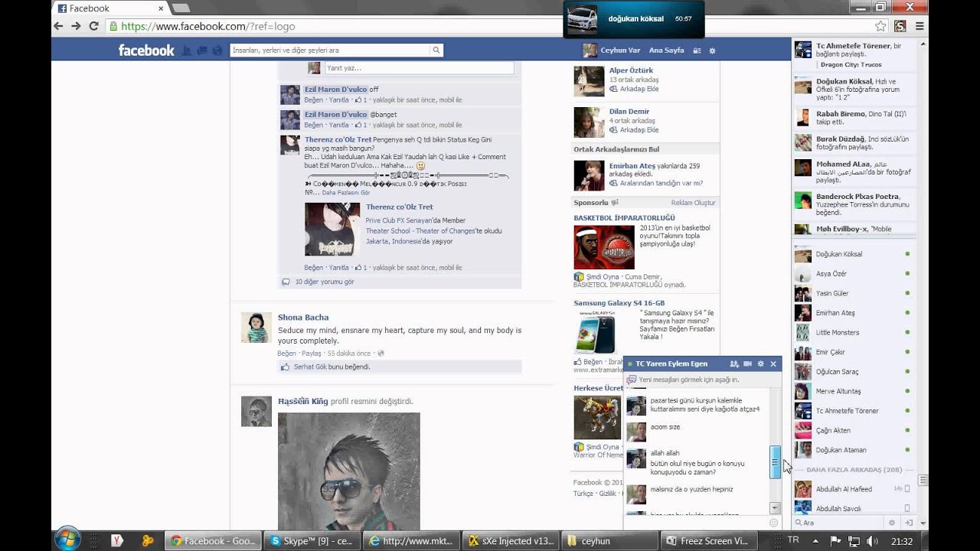Click the browser address bar
Viewport: 980px width, 551px height.
[490, 26]
